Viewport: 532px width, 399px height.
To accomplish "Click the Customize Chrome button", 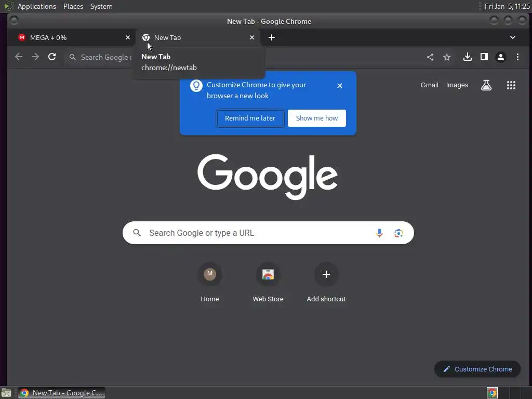I will (477, 369).
